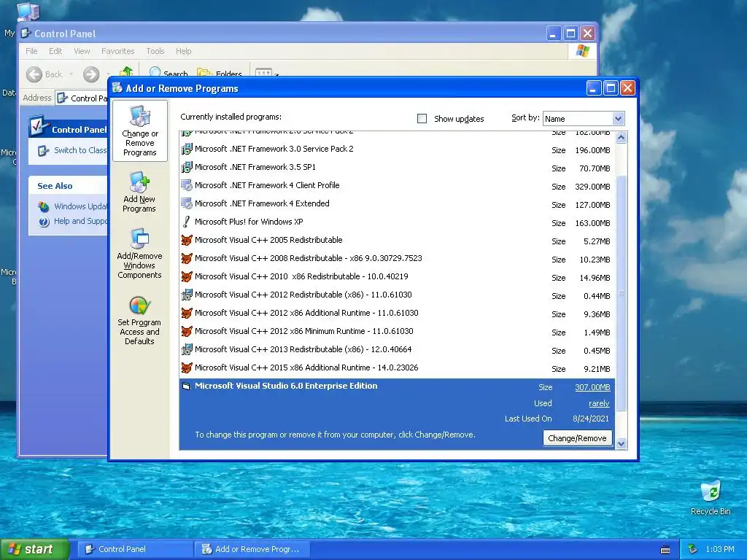747x560 pixels.
Task: Click Visual C++ 2005 Redistributable icon
Action: [187, 240]
